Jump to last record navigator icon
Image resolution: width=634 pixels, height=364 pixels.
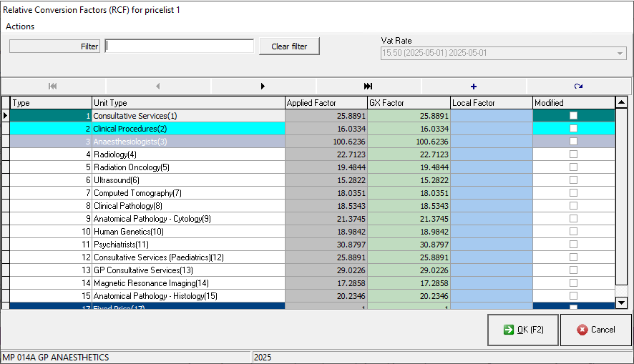point(368,86)
